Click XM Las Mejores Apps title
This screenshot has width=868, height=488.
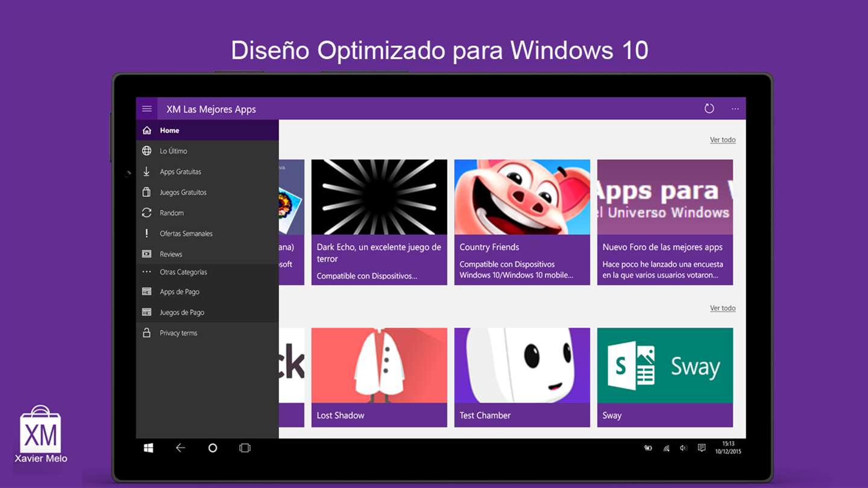coord(211,109)
